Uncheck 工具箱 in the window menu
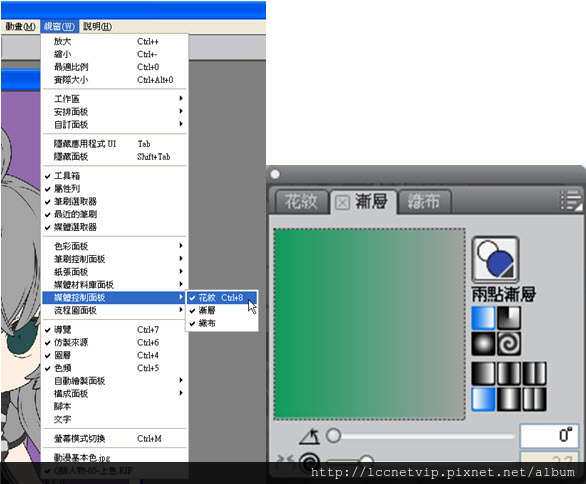The height and width of the screenshot is (484, 586). (114, 176)
